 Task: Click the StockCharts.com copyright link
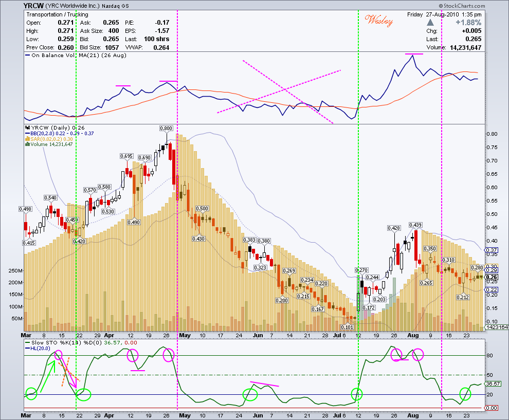pyautogui.click(x=462, y=6)
